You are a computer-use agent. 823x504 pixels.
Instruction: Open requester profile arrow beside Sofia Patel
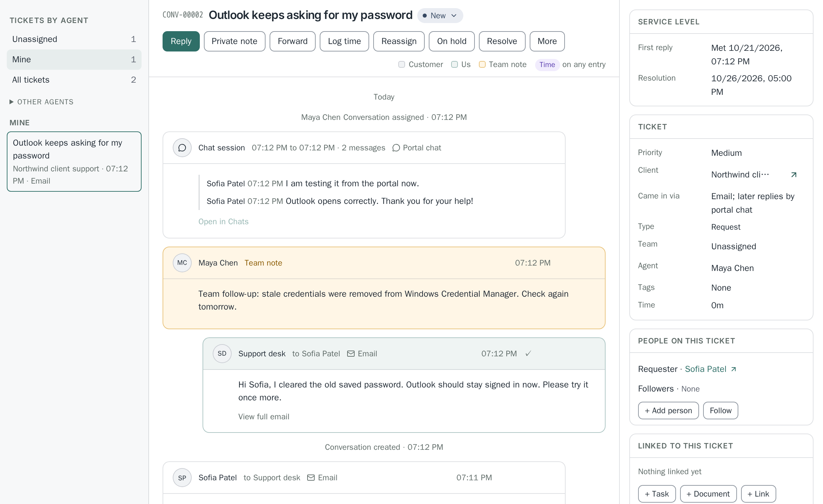734,369
